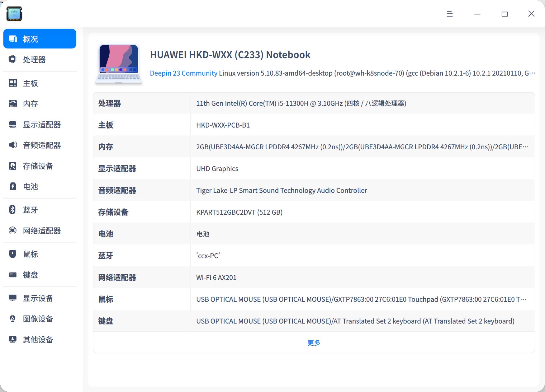Screen dimensions: 545x392
Task: Click the 鼠标 row label in table
Action: pyautogui.click(x=106, y=299)
